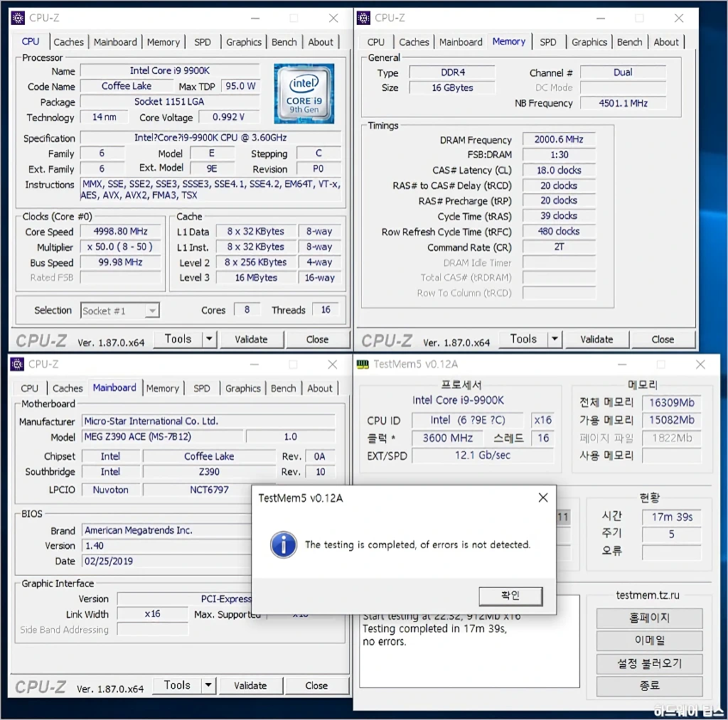728x720 pixels.
Task: Click the 종료 button in TestMem5
Action: click(649, 686)
